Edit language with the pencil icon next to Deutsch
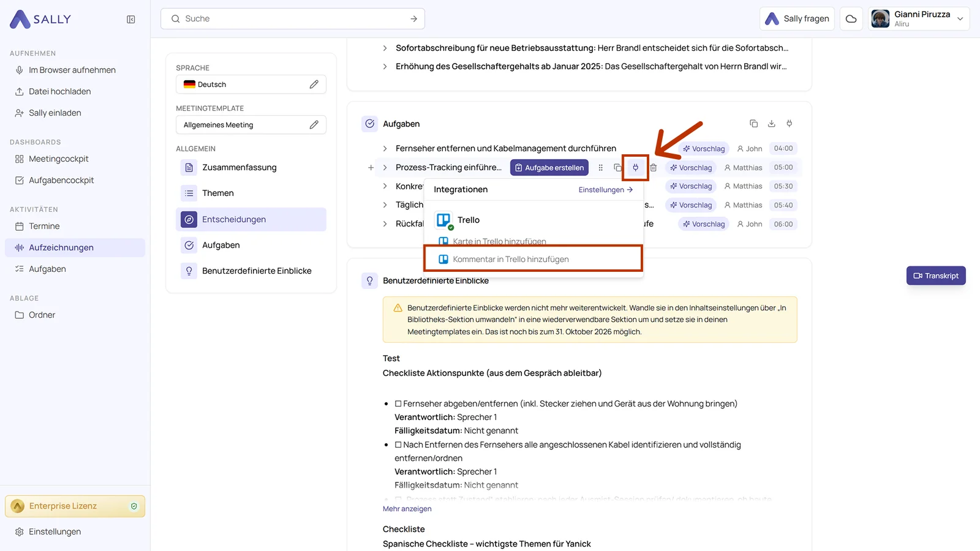Viewport: 980px width, 551px height. coord(314,84)
